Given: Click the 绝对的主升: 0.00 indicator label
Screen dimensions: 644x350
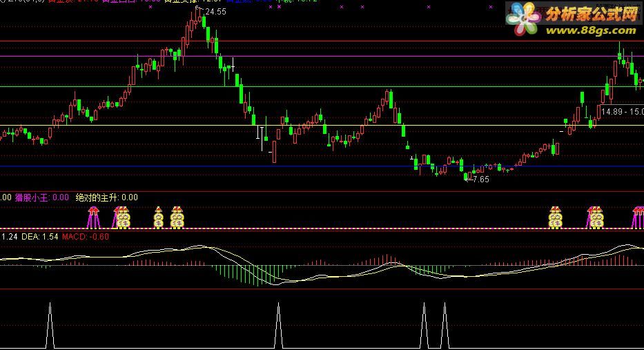Looking at the screenshot, I should tap(107, 197).
